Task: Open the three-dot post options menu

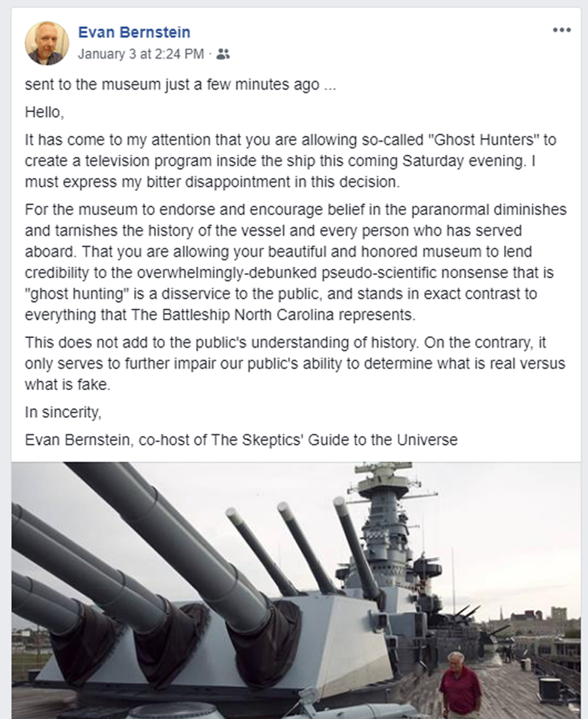Action: pyautogui.click(x=562, y=30)
